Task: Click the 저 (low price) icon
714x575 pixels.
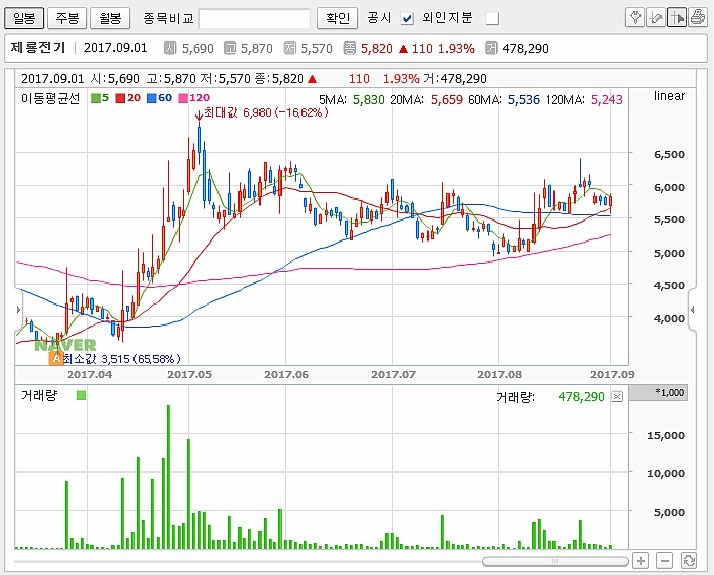Action: pos(290,48)
